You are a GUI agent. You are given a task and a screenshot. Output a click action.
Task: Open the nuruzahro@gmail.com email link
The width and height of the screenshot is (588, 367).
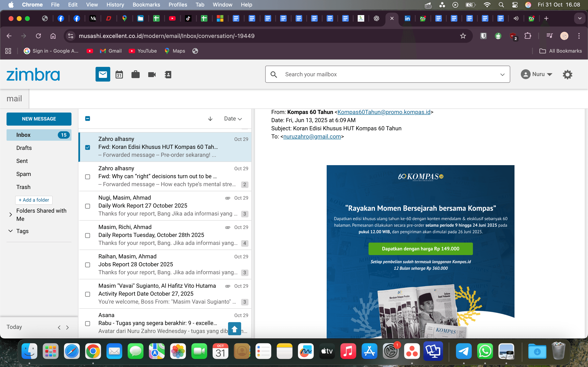312,136
